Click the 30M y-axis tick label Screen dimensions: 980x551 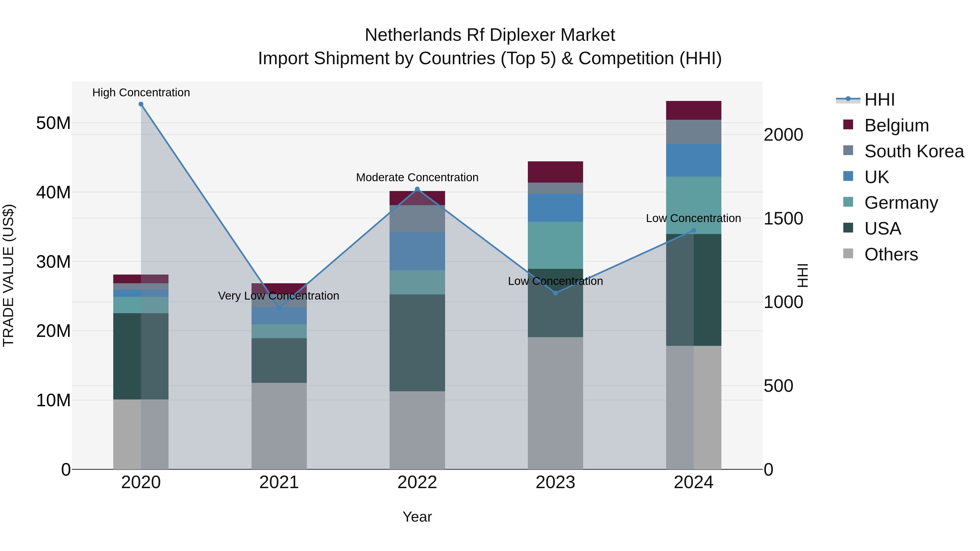[53, 261]
